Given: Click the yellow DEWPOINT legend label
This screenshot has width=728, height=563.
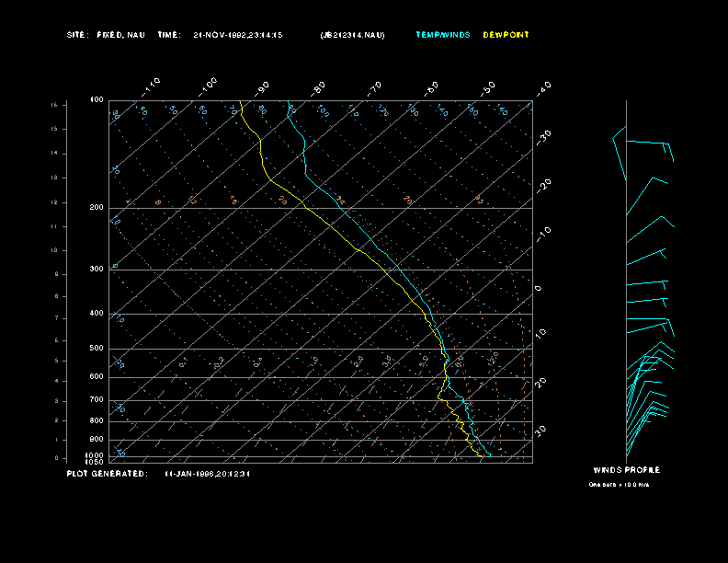Looking at the screenshot, I should tap(506, 35).
